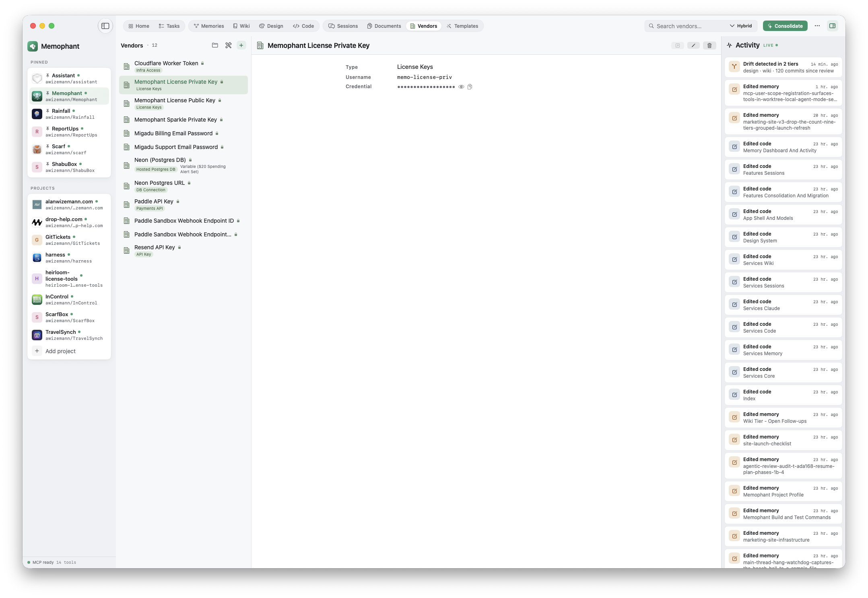Screen dimensions: 868x598
Task: Click the Hosted Postgres DB tag
Action: click(156, 170)
